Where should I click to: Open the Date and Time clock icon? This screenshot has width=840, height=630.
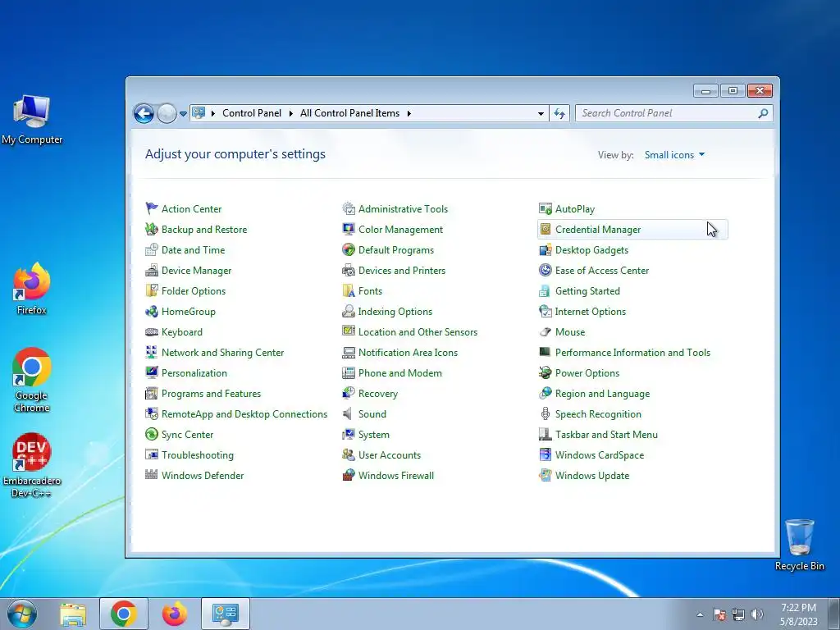point(152,249)
